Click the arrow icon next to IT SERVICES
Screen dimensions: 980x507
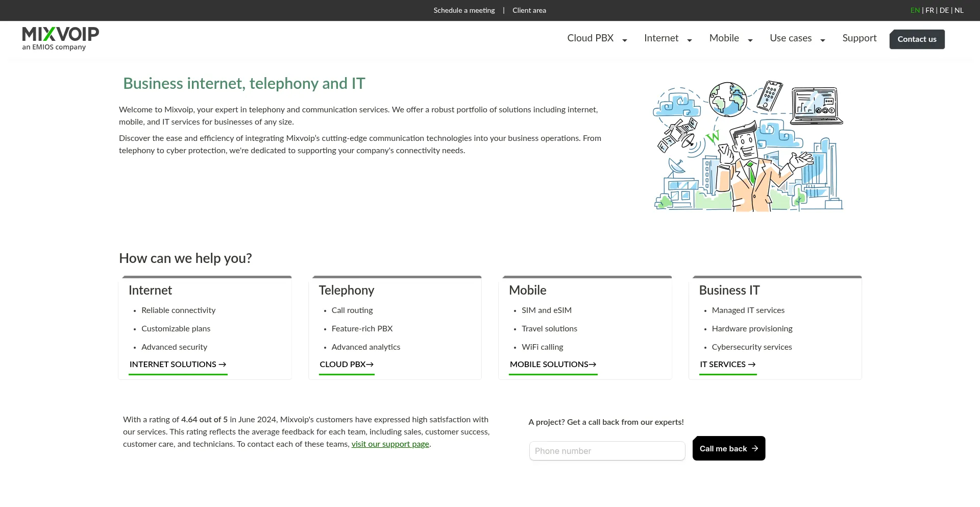[752, 365]
